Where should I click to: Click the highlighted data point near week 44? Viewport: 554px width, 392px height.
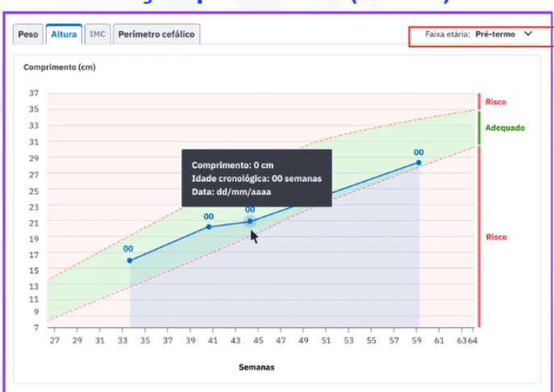250,222
